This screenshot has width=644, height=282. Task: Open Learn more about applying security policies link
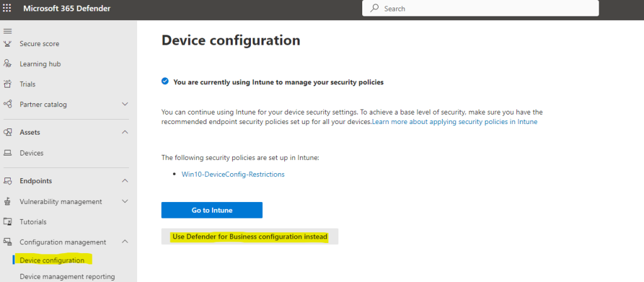455,121
